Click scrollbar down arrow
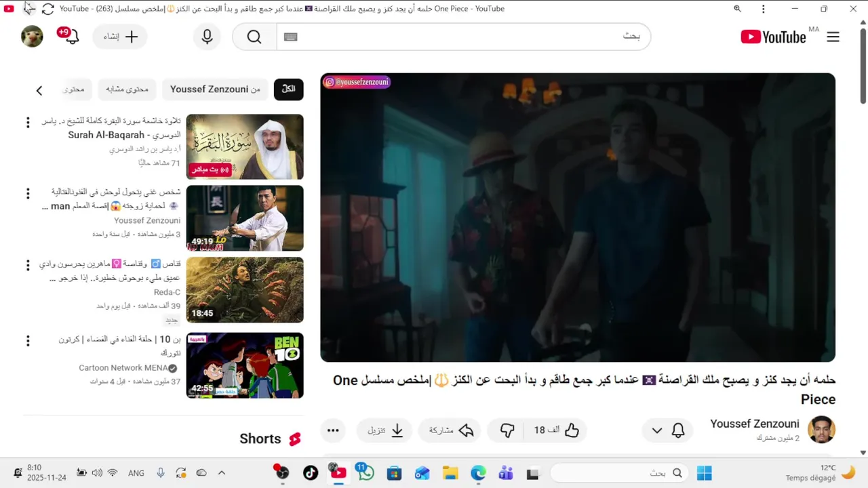868x488 pixels. click(x=863, y=452)
